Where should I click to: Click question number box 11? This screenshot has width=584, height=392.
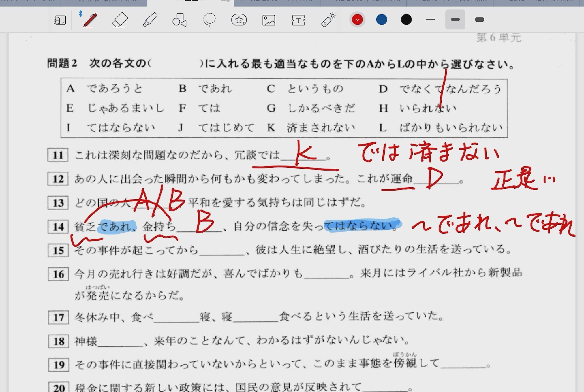[x=58, y=155]
